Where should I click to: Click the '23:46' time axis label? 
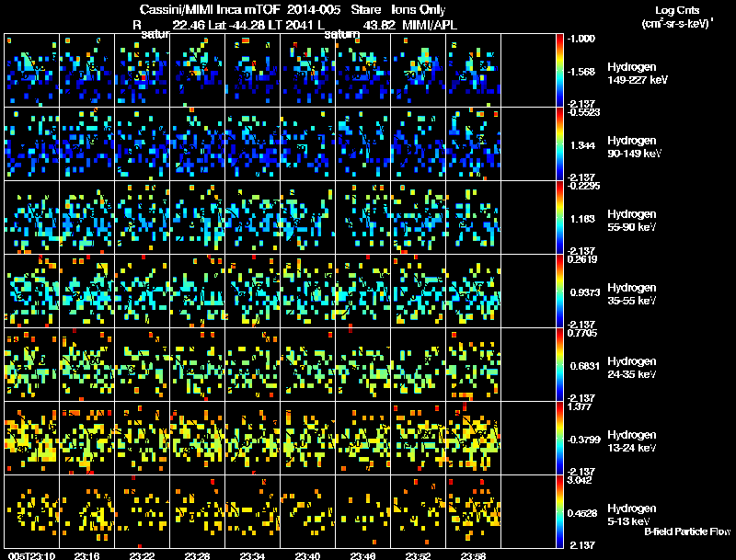[x=362, y=555]
